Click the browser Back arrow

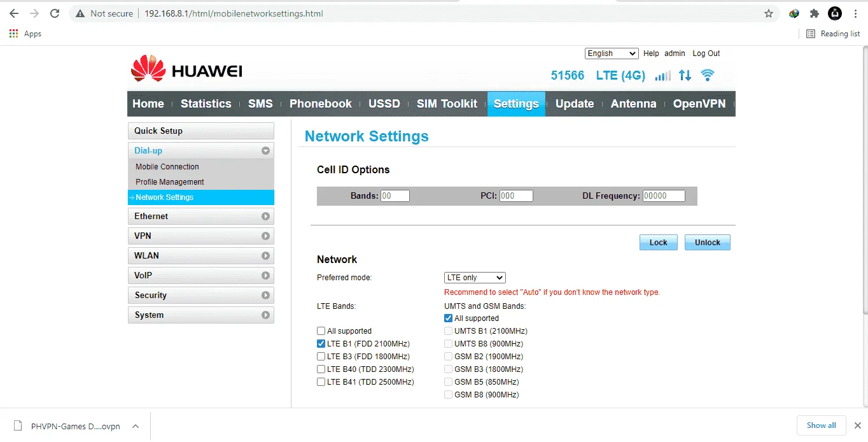pyautogui.click(x=14, y=13)
